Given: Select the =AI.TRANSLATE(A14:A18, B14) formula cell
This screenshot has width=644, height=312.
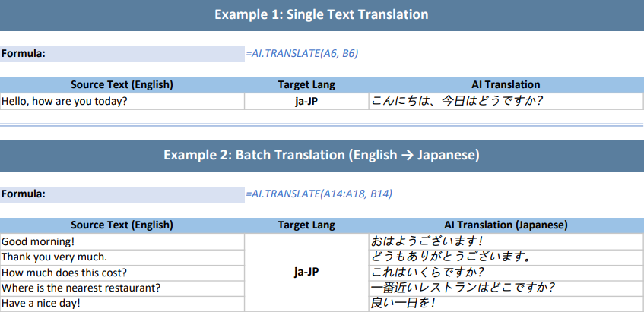Looking at the screenshot, I should point(319,194).
